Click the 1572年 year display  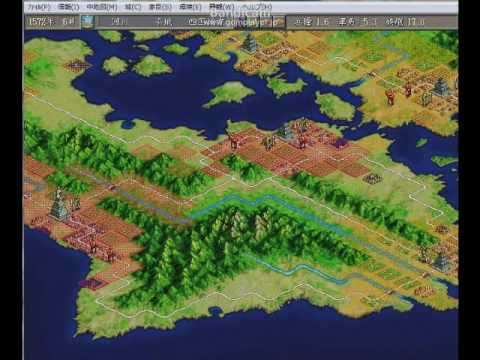point(41,22)
